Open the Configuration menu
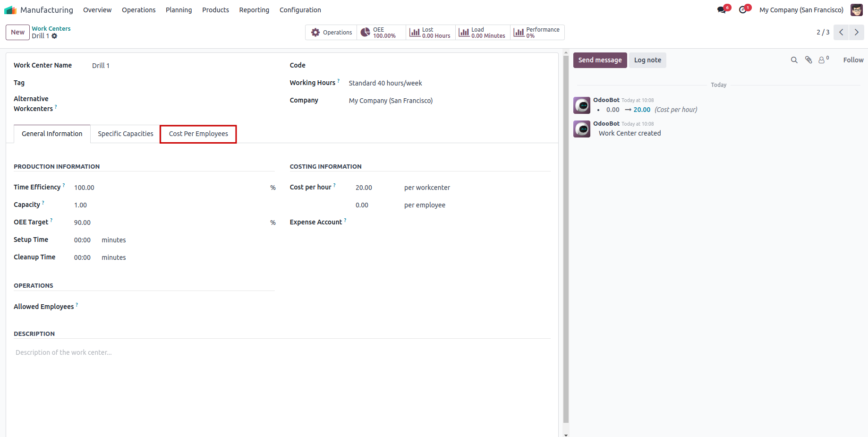 [x=300, y=10]
